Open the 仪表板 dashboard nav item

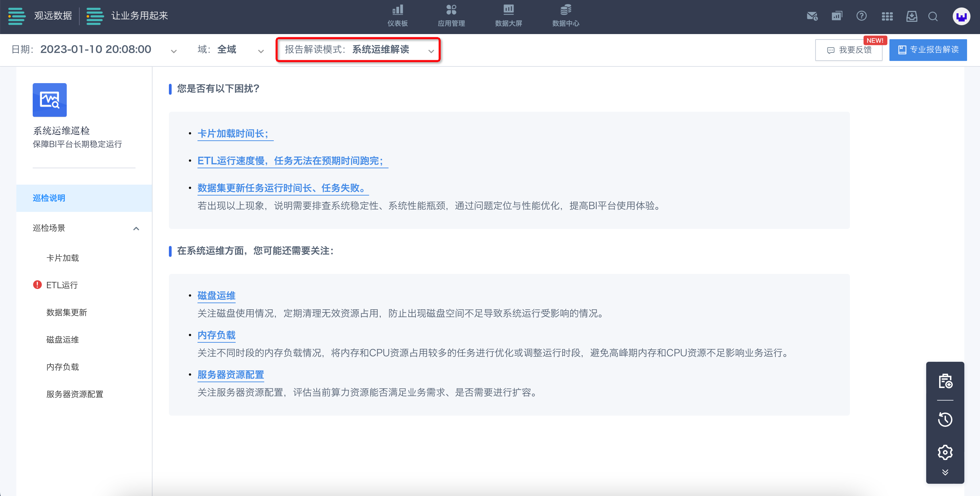click(x=398, y=16)
